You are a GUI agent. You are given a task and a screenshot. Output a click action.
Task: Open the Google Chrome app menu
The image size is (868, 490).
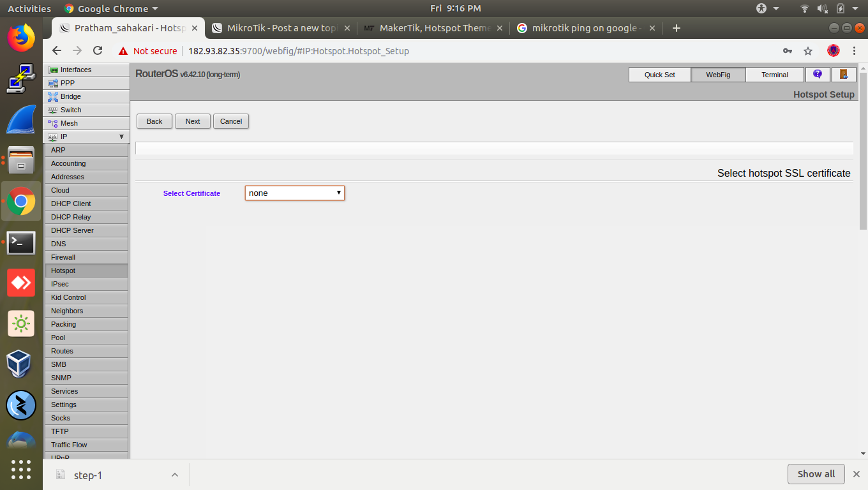click(x=111, y=9)
